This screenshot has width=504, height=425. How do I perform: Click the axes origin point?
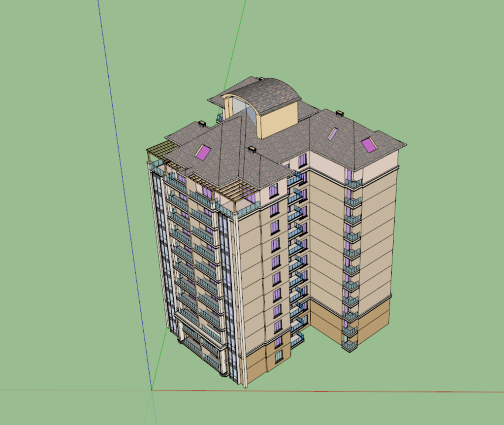coord(152,390)
